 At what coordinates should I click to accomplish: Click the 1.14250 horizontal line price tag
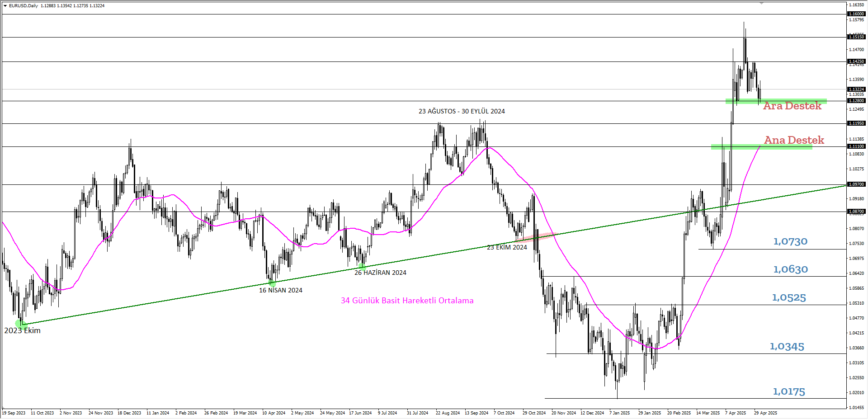[x=856, y=61]
